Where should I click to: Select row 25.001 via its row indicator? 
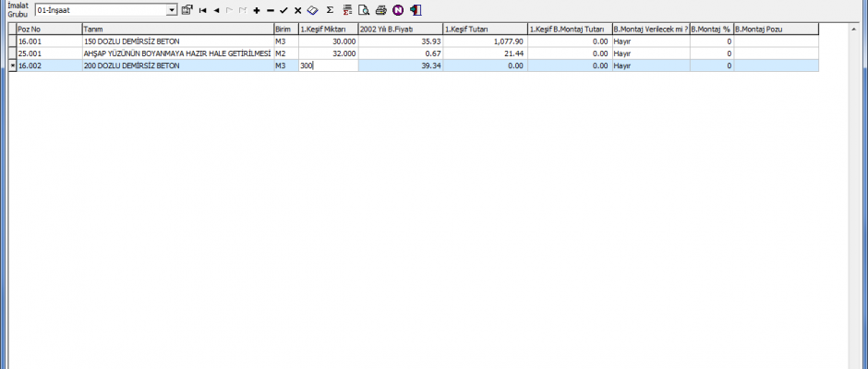(x=12, y=54)
